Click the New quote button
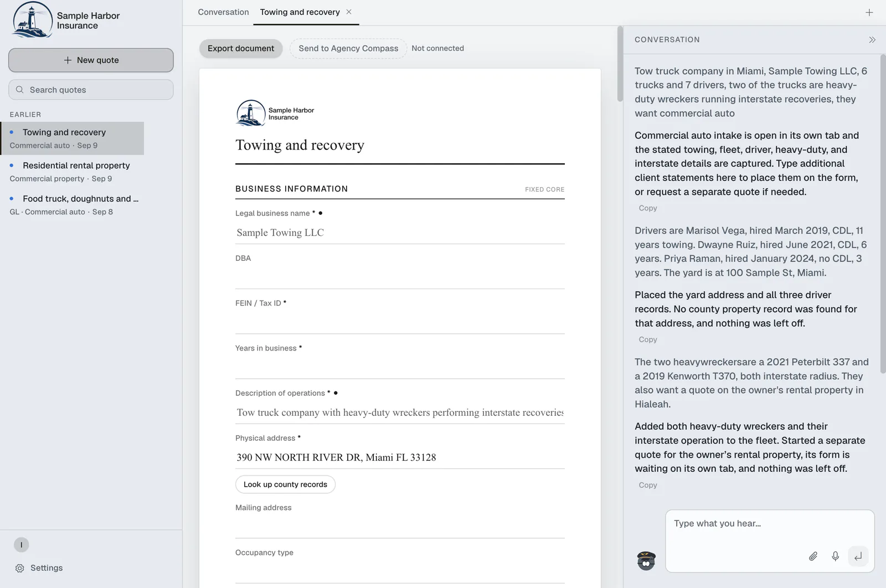This screenshot has height=588, width=886. pyautogui.click(x=91, y=60)
